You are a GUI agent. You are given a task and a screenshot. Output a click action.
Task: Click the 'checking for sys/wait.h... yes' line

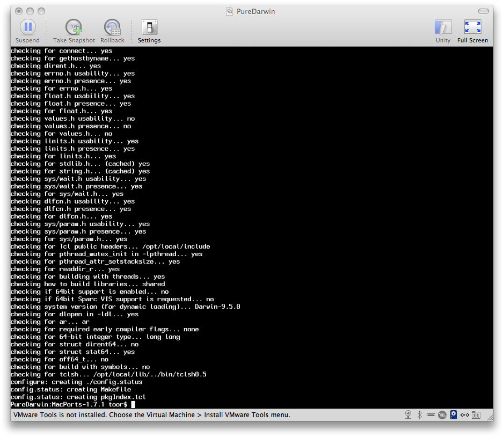click(x=67, y=194)
